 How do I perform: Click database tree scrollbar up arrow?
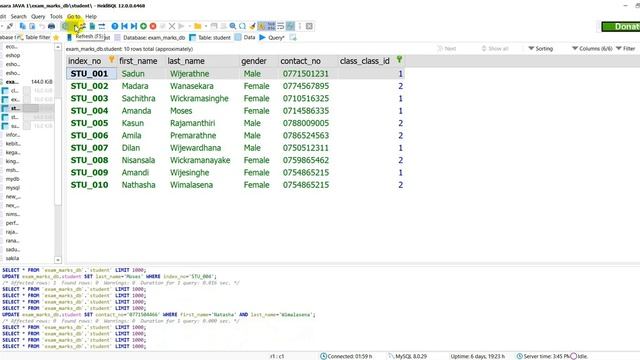pyautogui.click(x=58, y=47)
